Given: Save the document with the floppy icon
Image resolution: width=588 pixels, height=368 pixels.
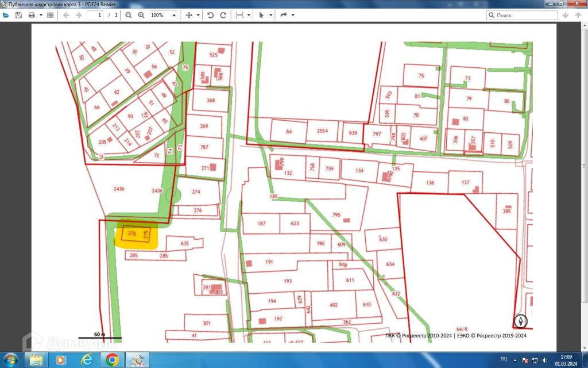Looking at the screenshot, I should [18, 15].
